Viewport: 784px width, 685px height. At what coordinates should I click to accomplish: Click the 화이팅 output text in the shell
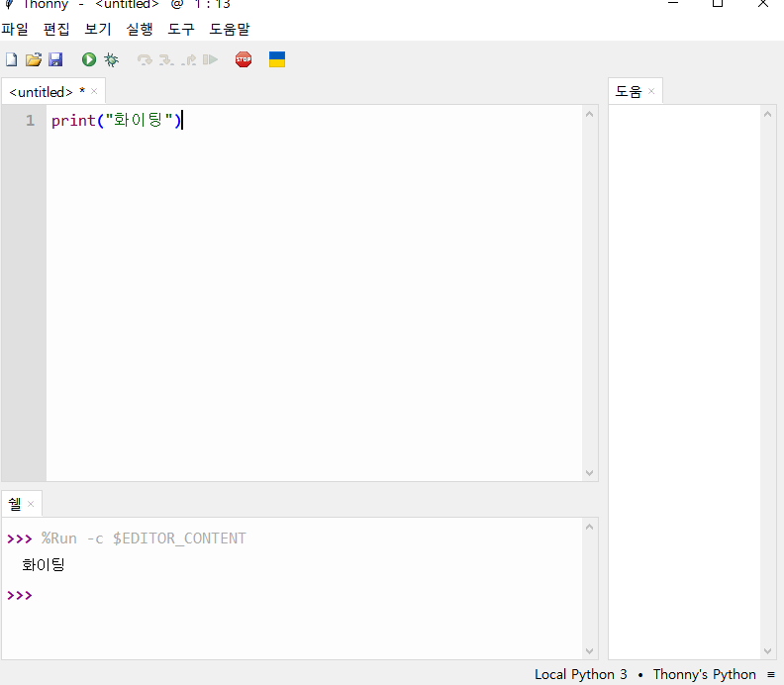44,565
